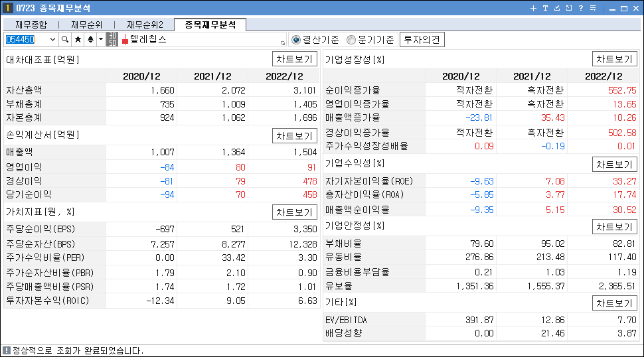Screen dimensions: 644x357
Task: Click 차트보기 button for 가치지표
Action: click(x=295, y=212)
